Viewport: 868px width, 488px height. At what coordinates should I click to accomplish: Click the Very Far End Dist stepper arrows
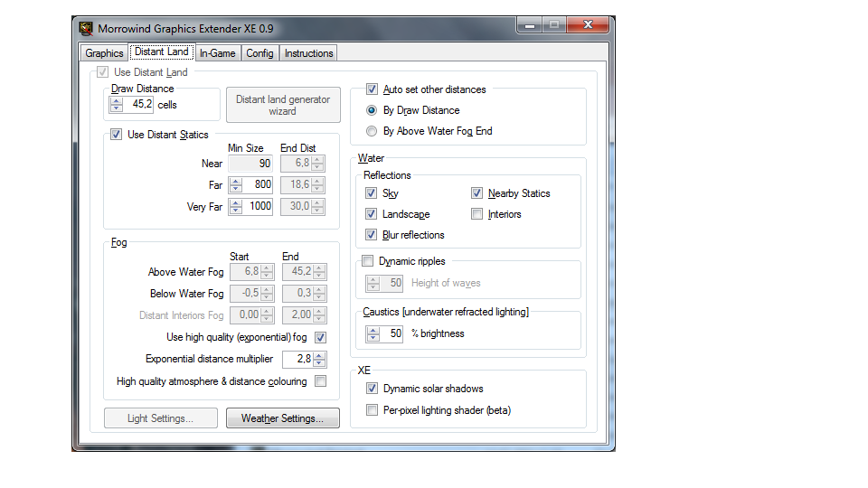tap(317, 206)
